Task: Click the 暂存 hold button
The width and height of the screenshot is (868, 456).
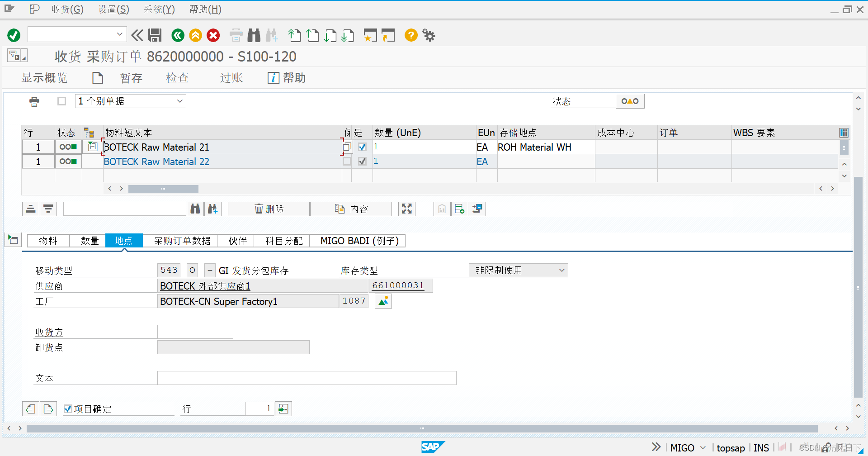Action: coord(132,78)
